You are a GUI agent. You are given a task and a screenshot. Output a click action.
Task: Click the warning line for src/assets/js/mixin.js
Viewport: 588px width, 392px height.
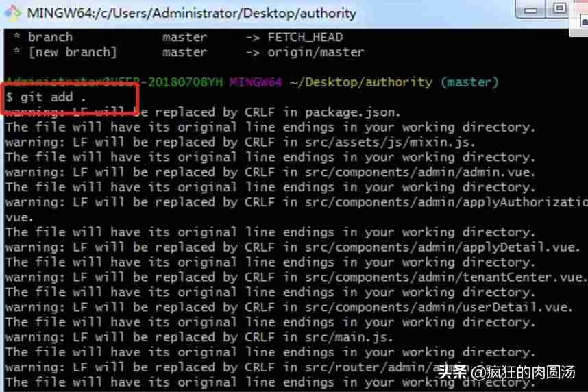click(241, 142)
